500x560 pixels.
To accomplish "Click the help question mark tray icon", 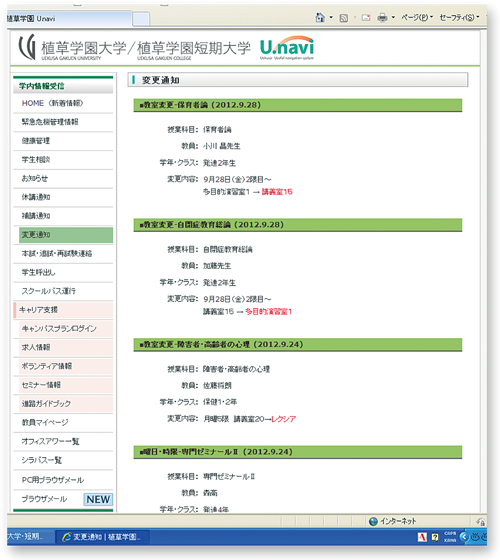I will 435,537.
